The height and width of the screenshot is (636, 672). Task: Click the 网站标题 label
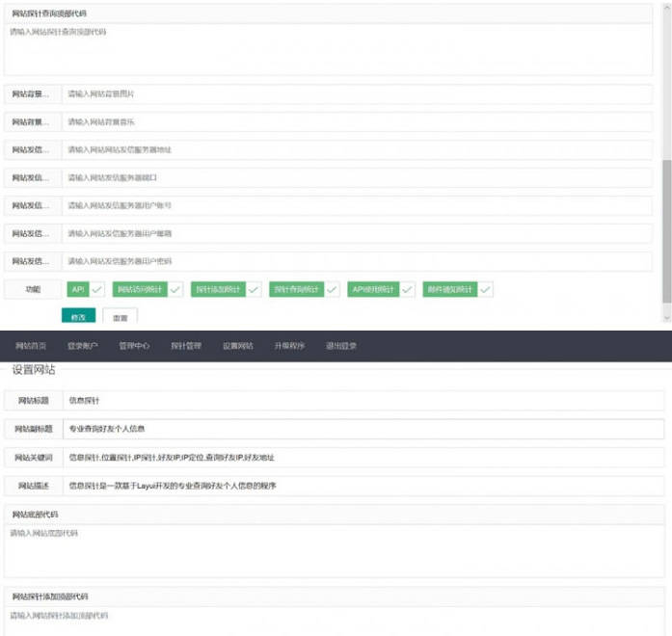pos(34,401)
